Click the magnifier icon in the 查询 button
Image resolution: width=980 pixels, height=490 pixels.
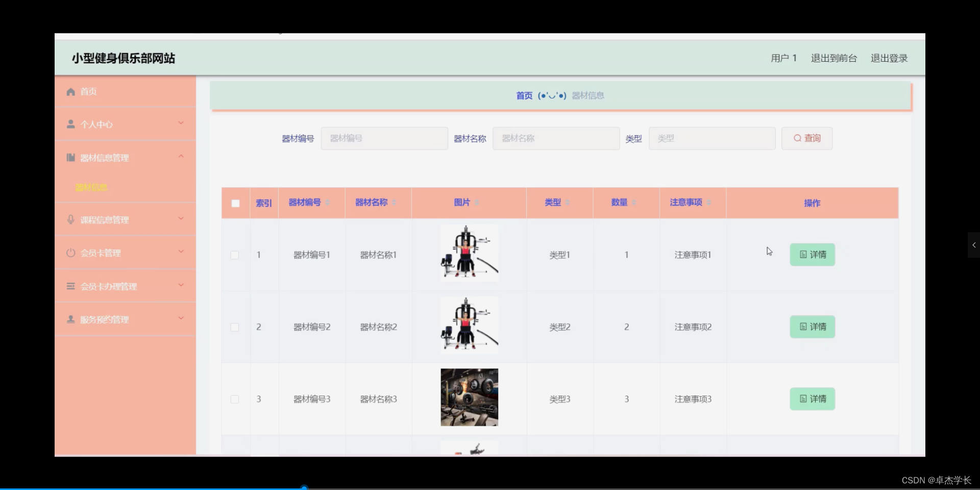(x=798, y=138)
